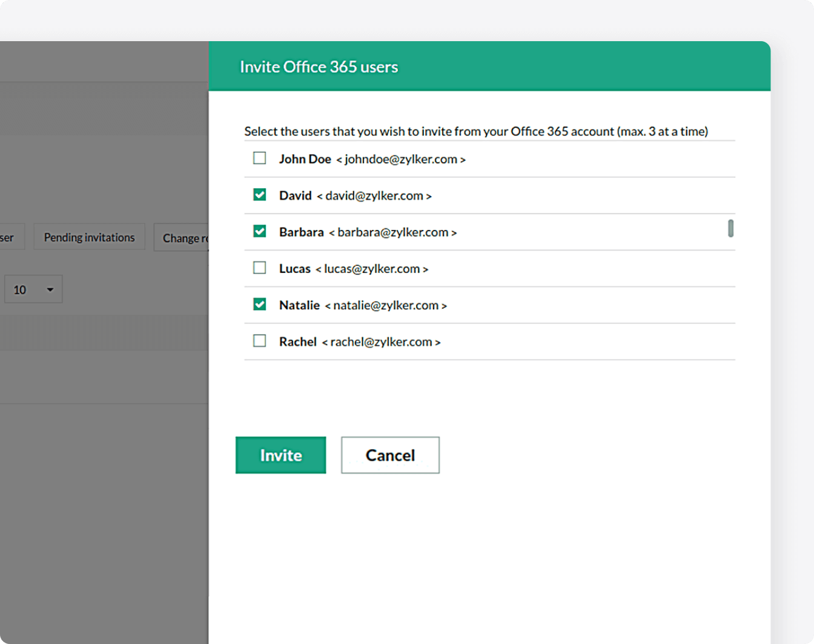
Task: Click the natalie@zylker.com email text
Action: 386,306
